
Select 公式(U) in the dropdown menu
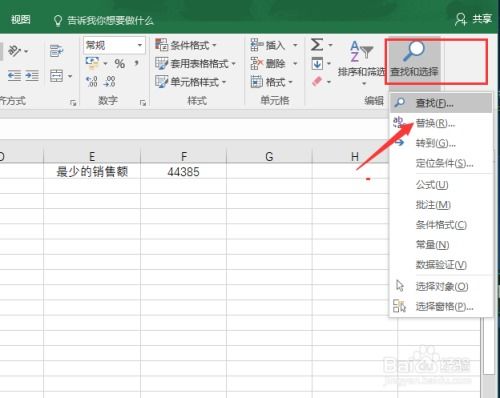pyautogui.click(x=441, y=185)
